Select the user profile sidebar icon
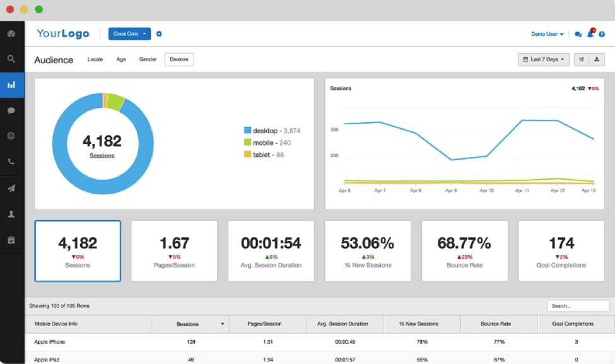The width and height of the screenshot is (615, 364). (12, 213)
